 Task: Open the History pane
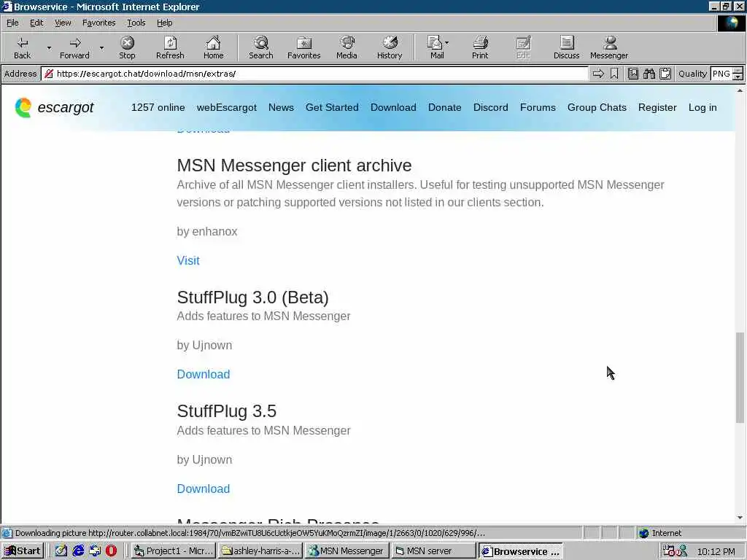click(390, 47)
